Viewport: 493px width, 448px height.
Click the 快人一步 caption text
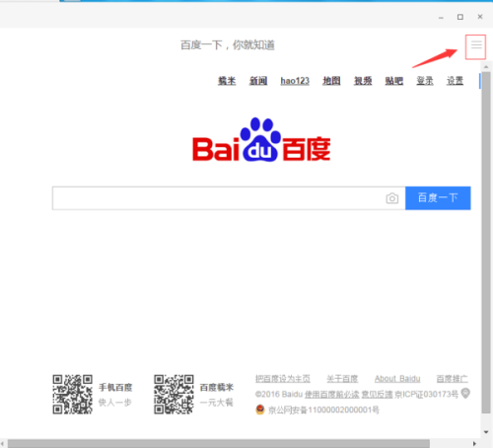pos(114,402)
